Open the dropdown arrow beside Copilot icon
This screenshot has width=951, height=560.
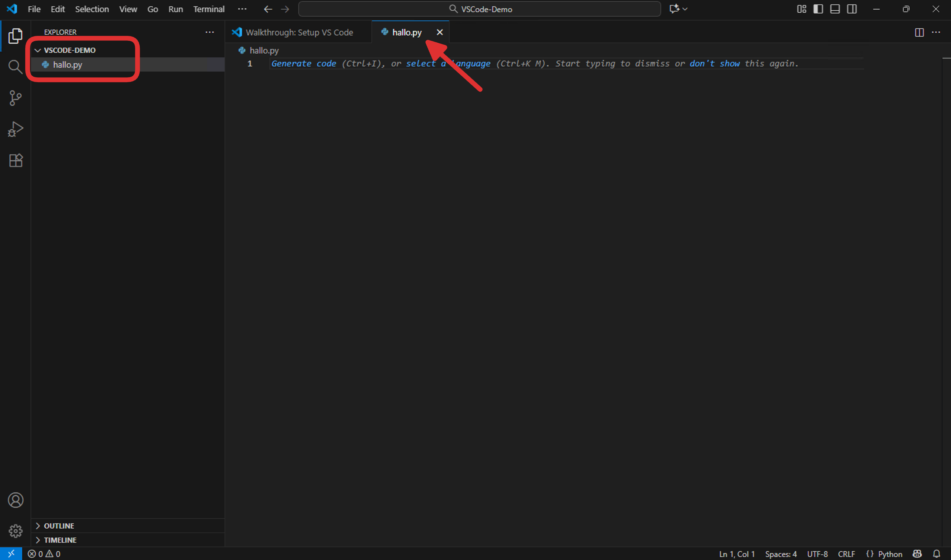[685, 9]
